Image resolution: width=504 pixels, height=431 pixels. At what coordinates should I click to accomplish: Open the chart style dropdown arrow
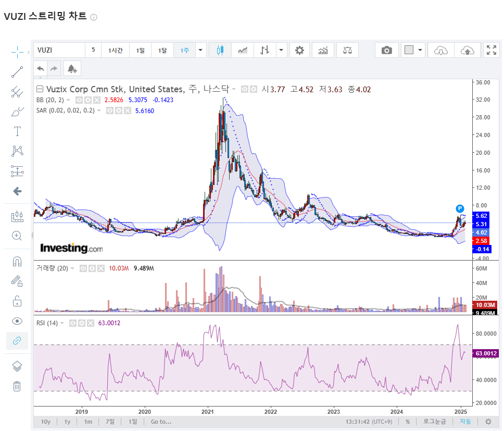[x=281, y=50]
